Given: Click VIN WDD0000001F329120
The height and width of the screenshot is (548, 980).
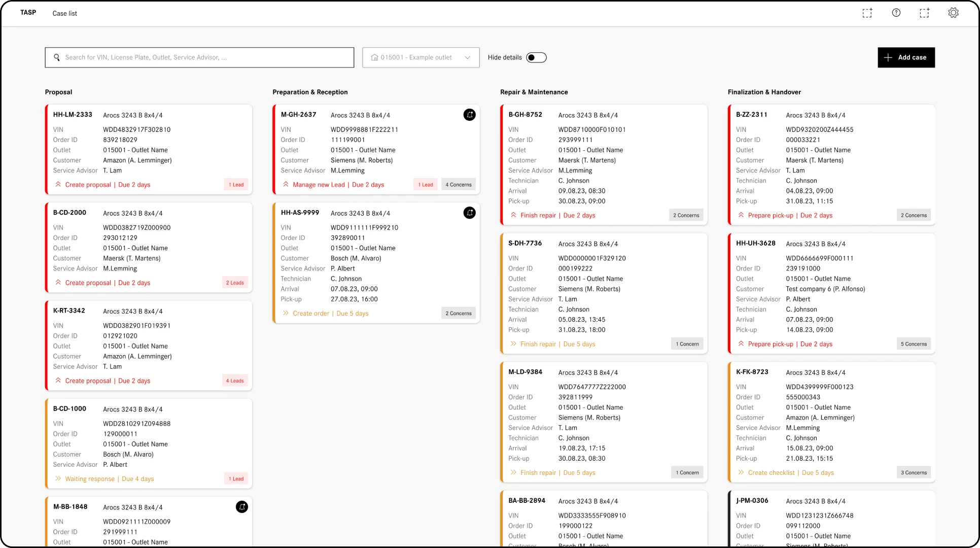Looking at the screenshot, I should tap(592, 258).
